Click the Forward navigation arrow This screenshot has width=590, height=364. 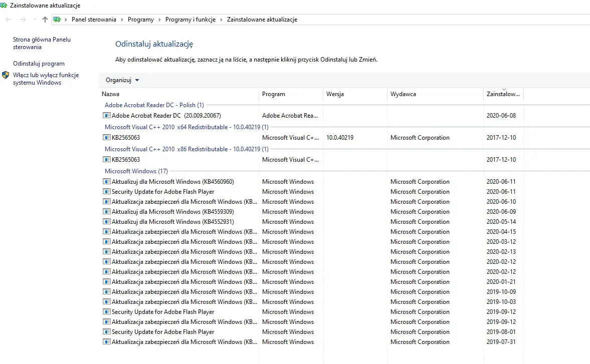tap(23, 20)
